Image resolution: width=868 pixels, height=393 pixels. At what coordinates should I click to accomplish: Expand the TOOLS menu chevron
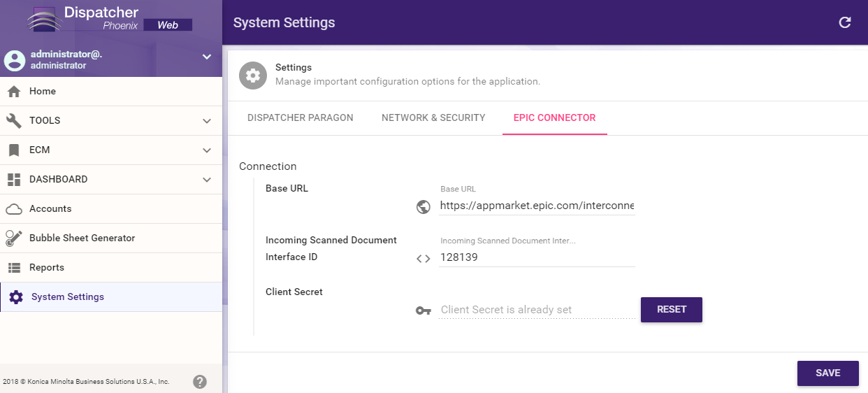point(207,121)
